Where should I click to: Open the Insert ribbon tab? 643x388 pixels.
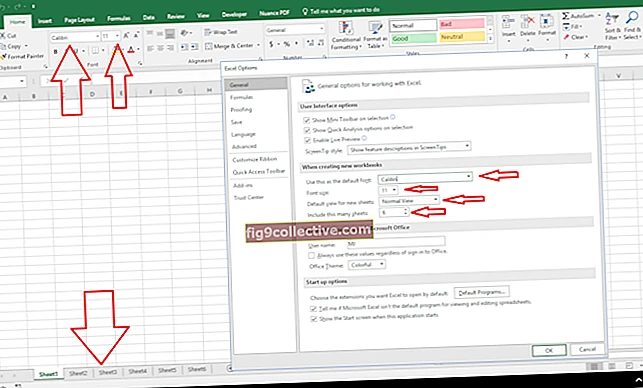tap(45, 21)
